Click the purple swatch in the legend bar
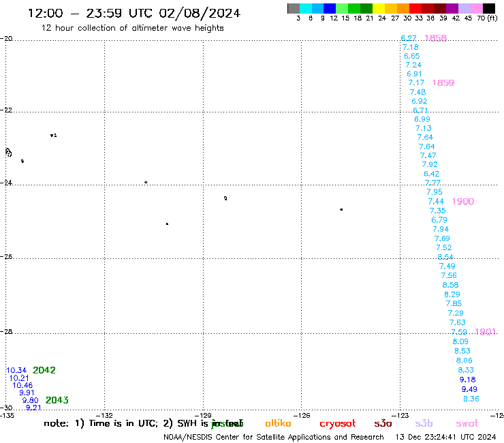The width and height of the screenshot is (504, 443). (452, 8)
